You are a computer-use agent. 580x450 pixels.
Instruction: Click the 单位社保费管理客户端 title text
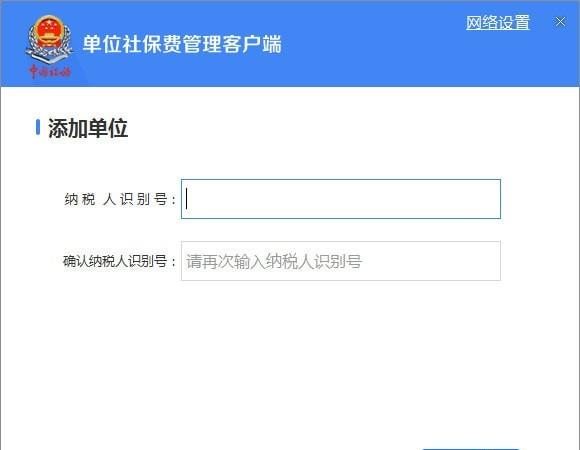pos(182,44)
